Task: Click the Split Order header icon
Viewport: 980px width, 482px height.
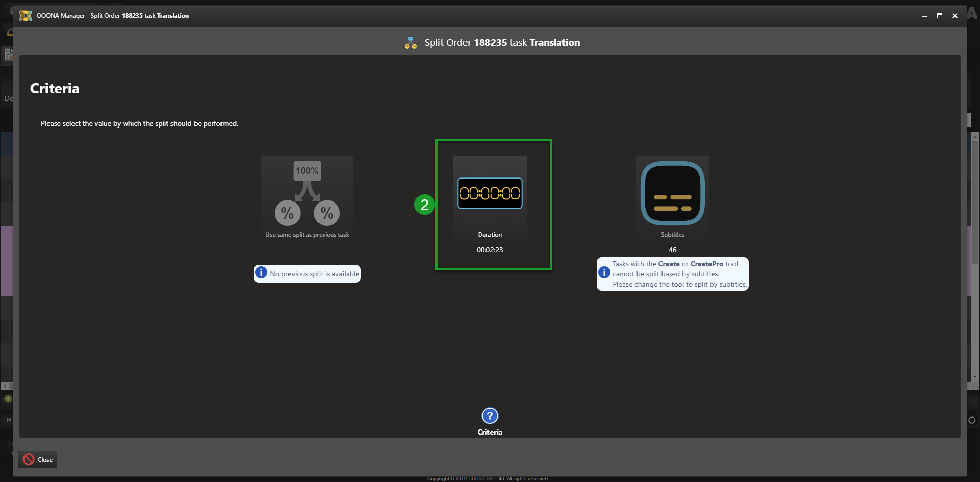Action: [410, 43]
